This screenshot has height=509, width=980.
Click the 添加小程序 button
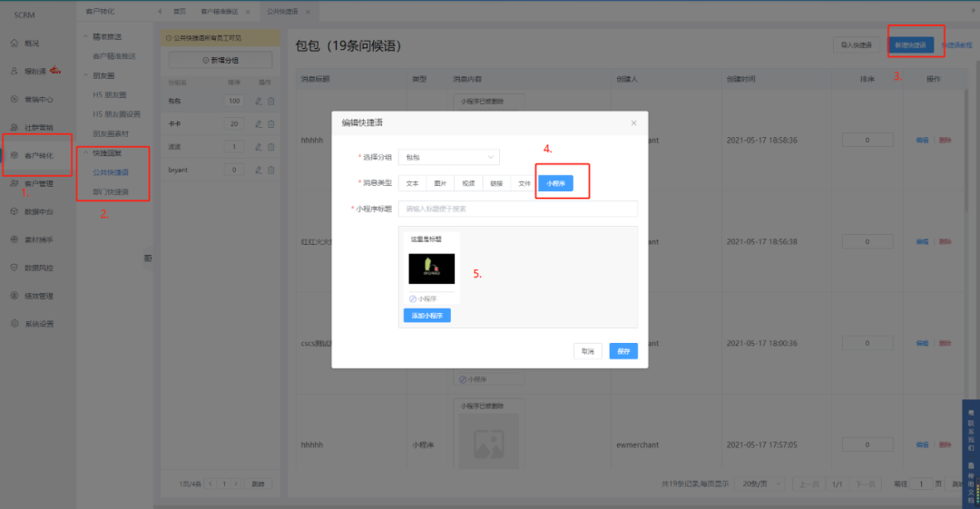point(426,316)
